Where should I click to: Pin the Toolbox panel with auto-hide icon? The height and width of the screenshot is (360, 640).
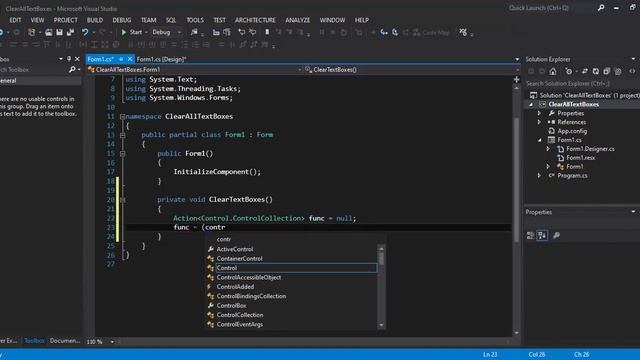[x=69, y=59]
